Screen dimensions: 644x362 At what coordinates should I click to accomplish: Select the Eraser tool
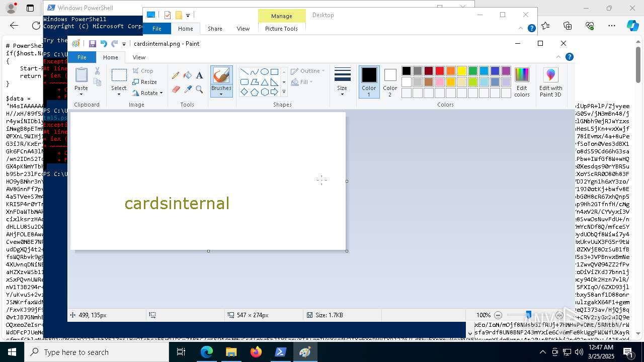pyautogui.click(x=176, y=89)
